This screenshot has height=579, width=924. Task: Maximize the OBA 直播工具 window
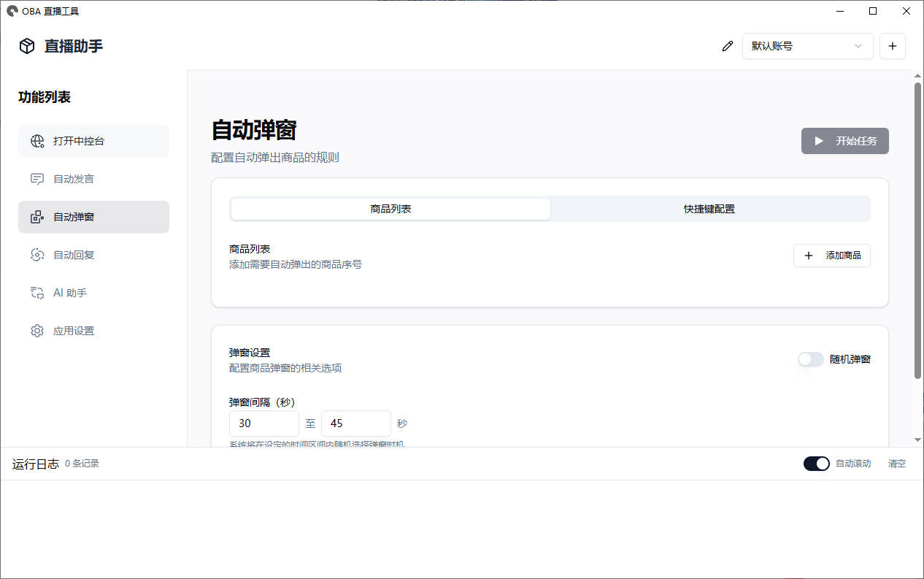tap(873, 11)
